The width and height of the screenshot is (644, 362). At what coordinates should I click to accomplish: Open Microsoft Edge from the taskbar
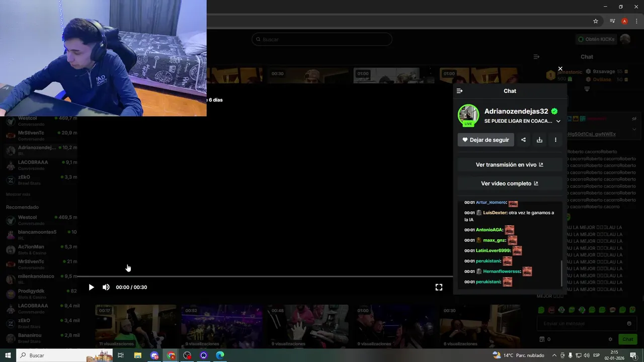pos(220,355)
